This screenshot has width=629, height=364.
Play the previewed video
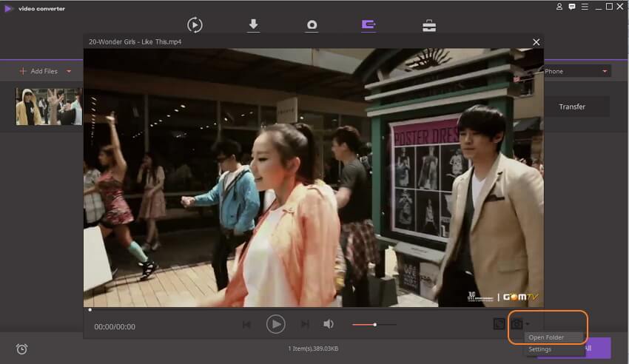[275, 324]
